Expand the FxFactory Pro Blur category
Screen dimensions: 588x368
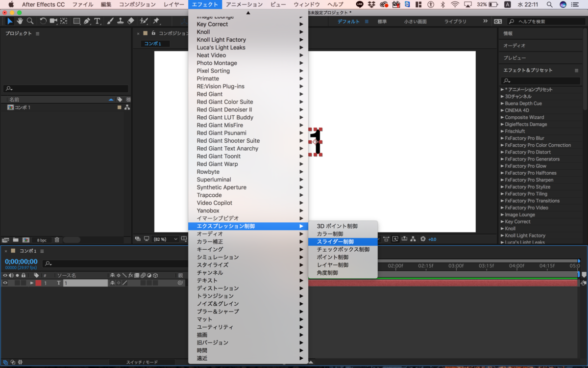coord(502,138)
